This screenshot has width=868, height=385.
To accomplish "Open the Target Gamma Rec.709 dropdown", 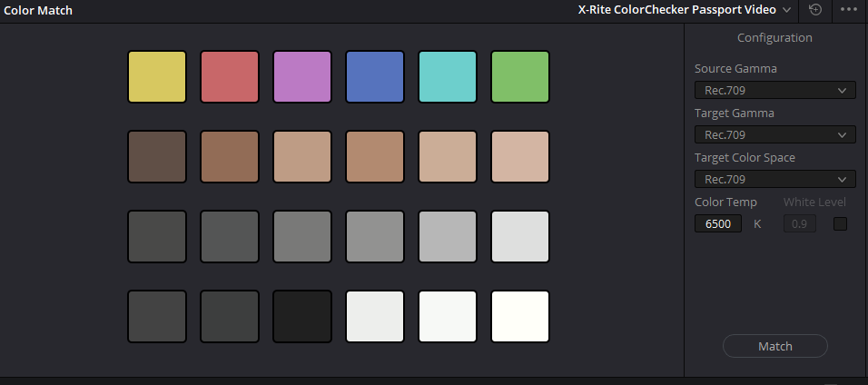I will pos(775,134).
